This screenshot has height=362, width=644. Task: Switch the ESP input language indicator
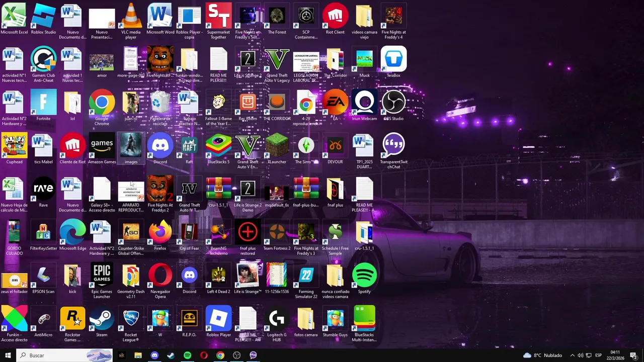point(598,355)
